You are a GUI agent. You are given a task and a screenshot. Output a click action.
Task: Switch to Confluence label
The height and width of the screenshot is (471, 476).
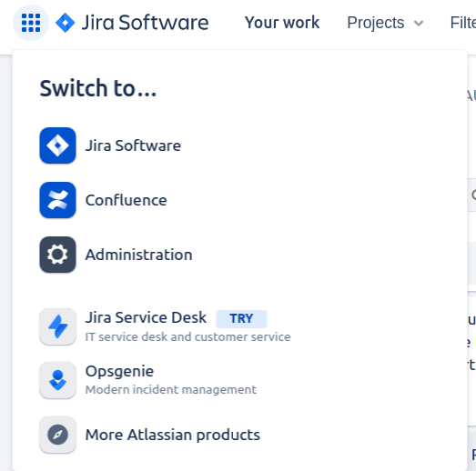[126, 200]
